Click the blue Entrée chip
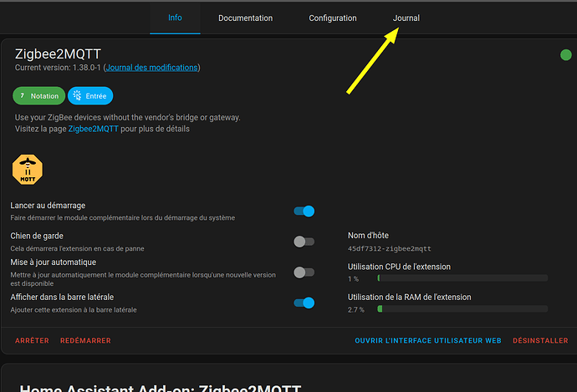 pos(90,95)
